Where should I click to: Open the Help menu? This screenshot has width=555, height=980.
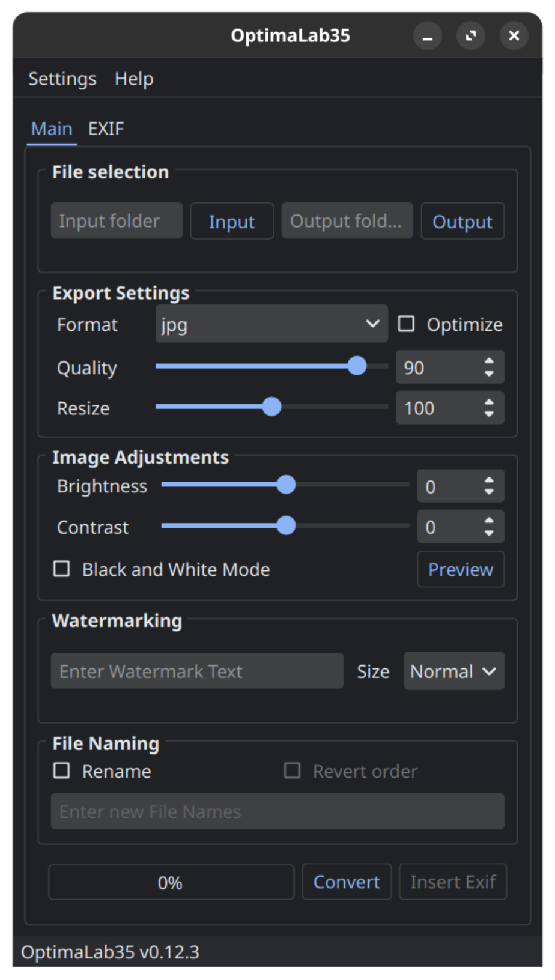134,79
